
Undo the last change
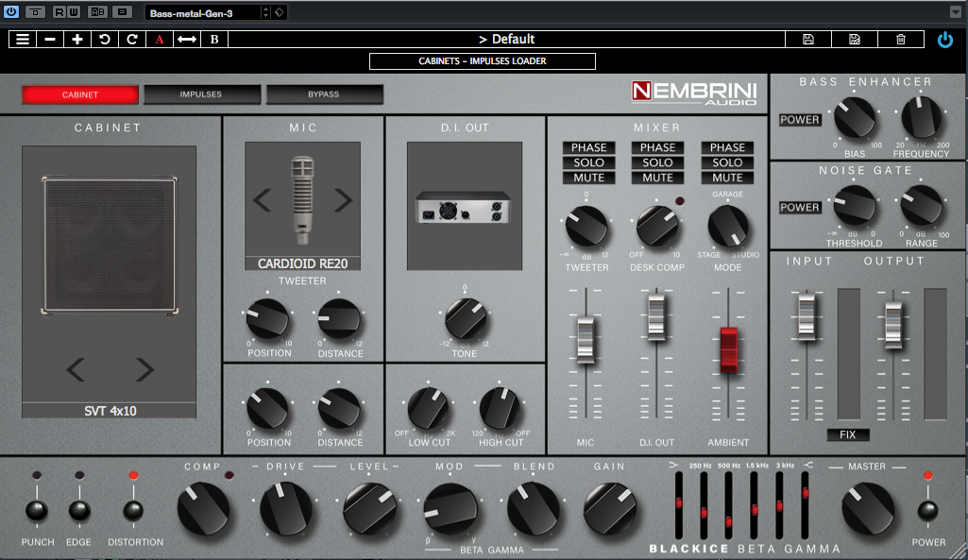(104, 39)
